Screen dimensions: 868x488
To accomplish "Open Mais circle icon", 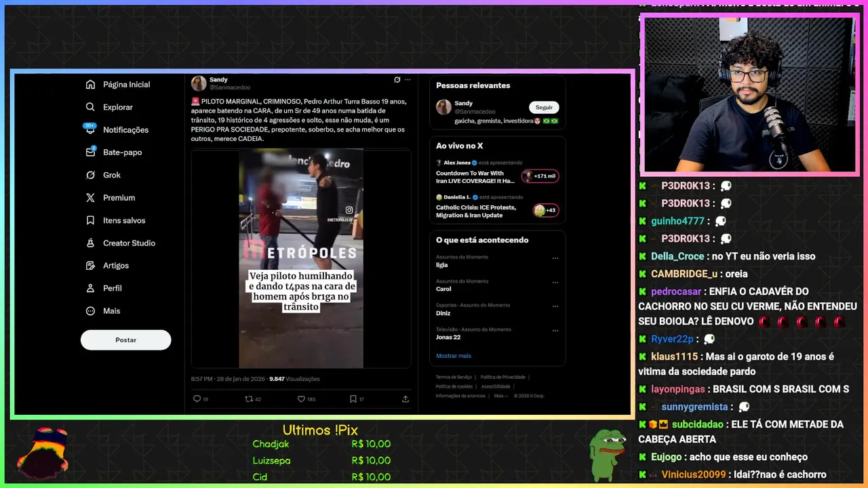I will pyautogui.click(x=90, y=311).
